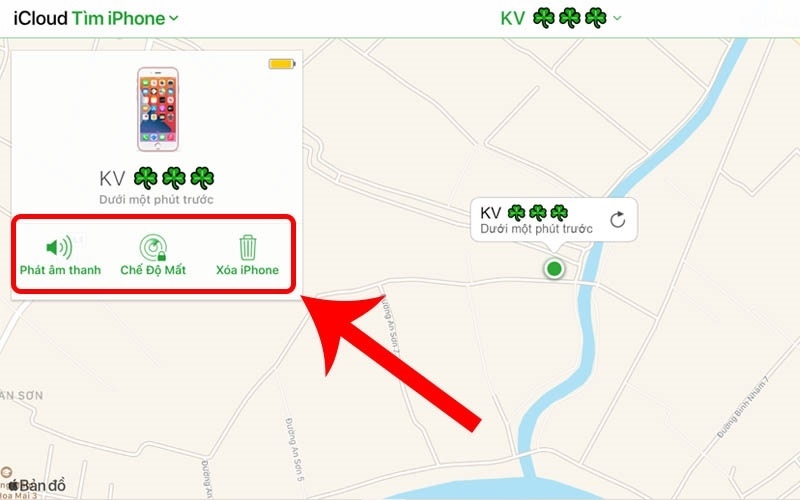Screen dimensions: 800x500
Task: Open Chế Độ Mất lost mode icon
Action: [x=153, y=247]
